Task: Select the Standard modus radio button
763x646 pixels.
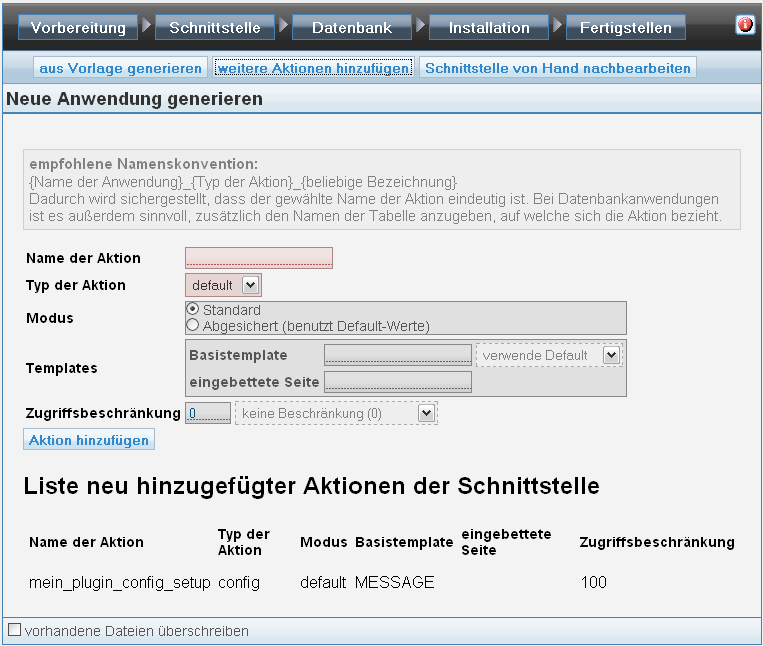Action: pyautogui.click(x=193, y=309)
